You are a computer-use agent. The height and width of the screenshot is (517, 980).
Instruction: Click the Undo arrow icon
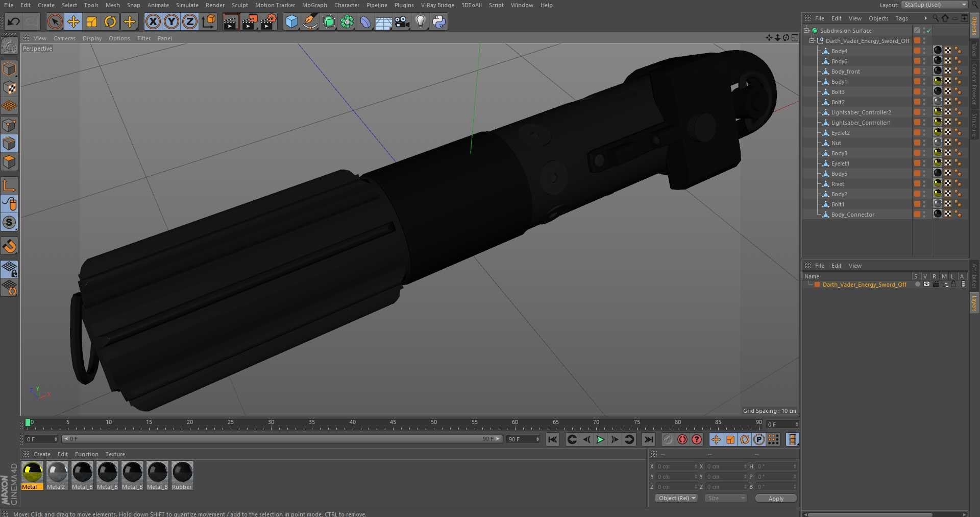(x=14, y=21)
